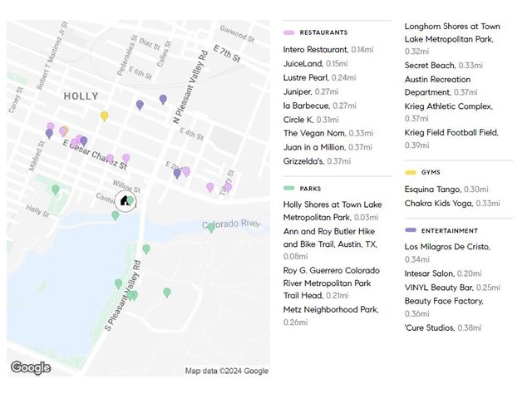Select Grizzelda's in the list

point(318,161)
